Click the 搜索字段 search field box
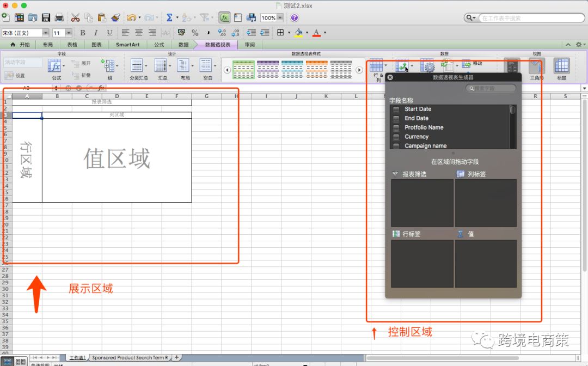The width and height of the screenshot is (588, 366). pos(491,88)
